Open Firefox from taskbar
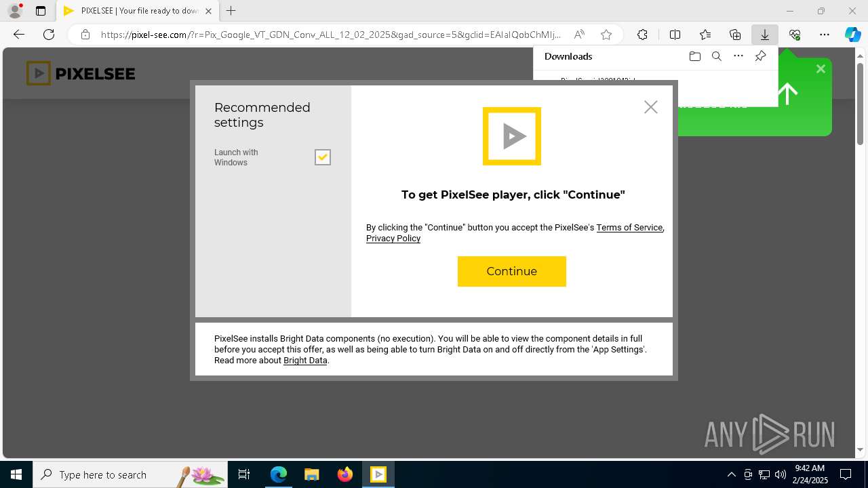The height and width of the screenshot is (488, 868). pos(345,474)
